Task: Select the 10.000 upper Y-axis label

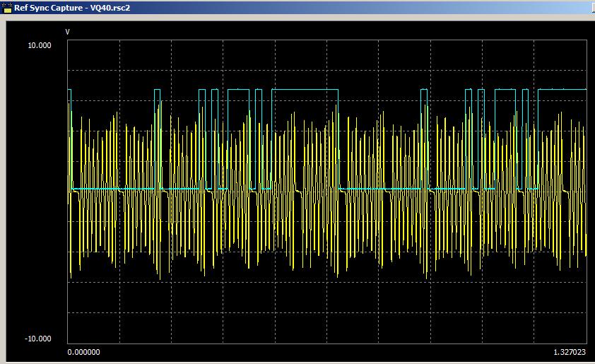Action: [39, 45]
